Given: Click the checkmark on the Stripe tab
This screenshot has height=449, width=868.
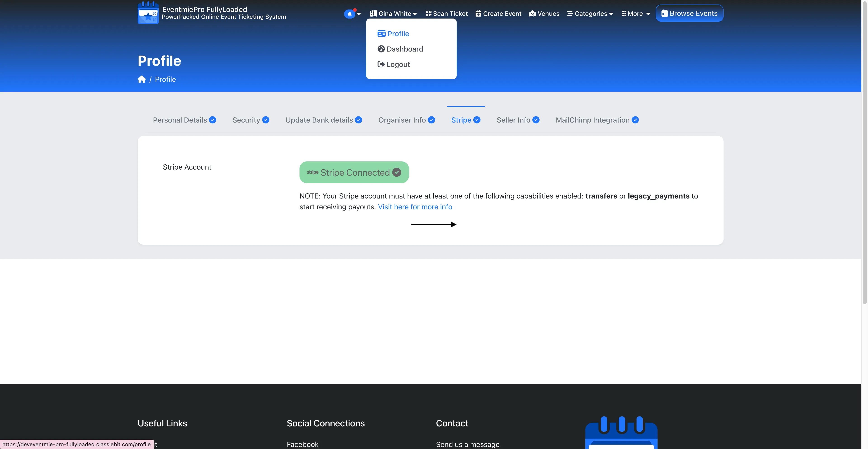Looking at the screenshot, I should 476,120.
